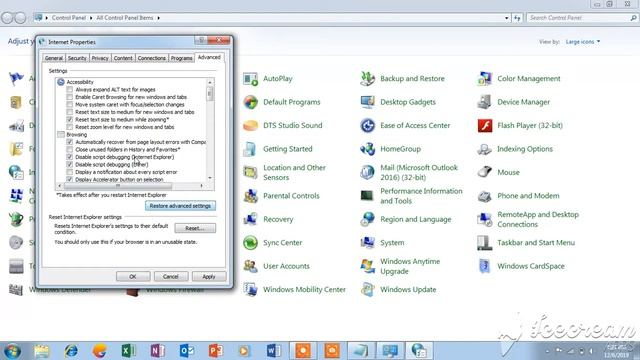Check Display a notification about every script error
Image resolution: width=640 pixels, height=360 pixels.
(70, 172)
